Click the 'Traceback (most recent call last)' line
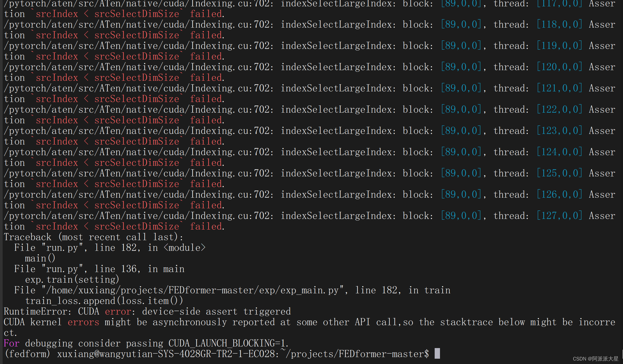 click(x=93, y=237)
